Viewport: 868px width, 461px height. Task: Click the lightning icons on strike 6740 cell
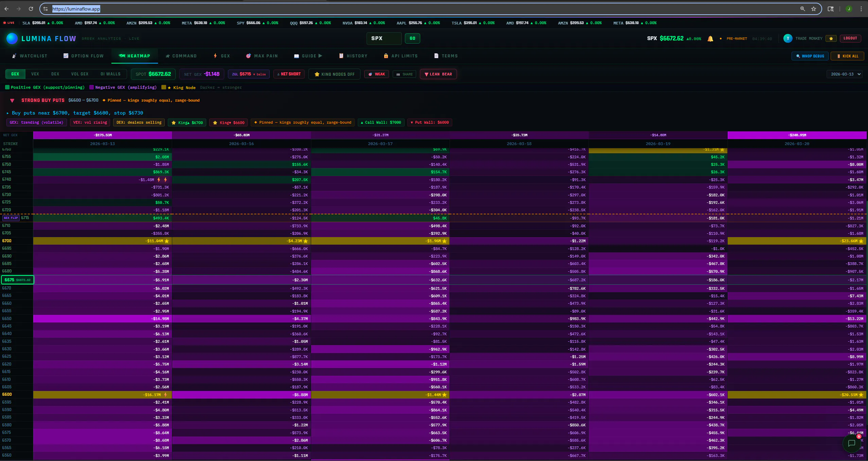pyautogui.click(x=162, y=180)
